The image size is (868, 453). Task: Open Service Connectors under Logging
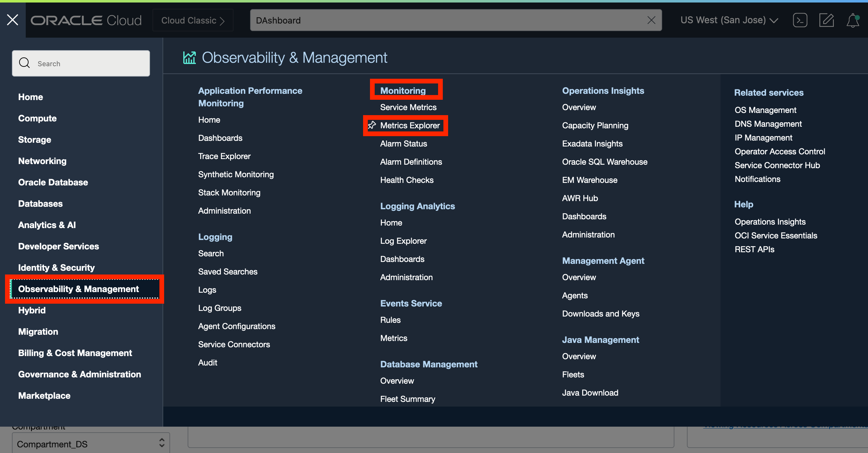pyautogui.click(x=234, y=344)
